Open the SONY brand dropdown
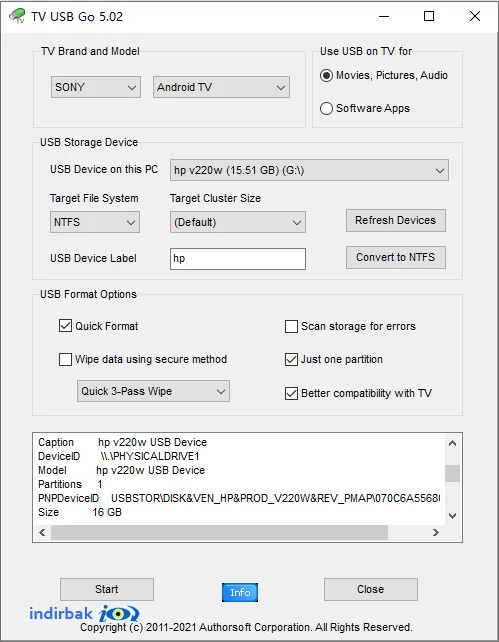 [x=96, y=87]
